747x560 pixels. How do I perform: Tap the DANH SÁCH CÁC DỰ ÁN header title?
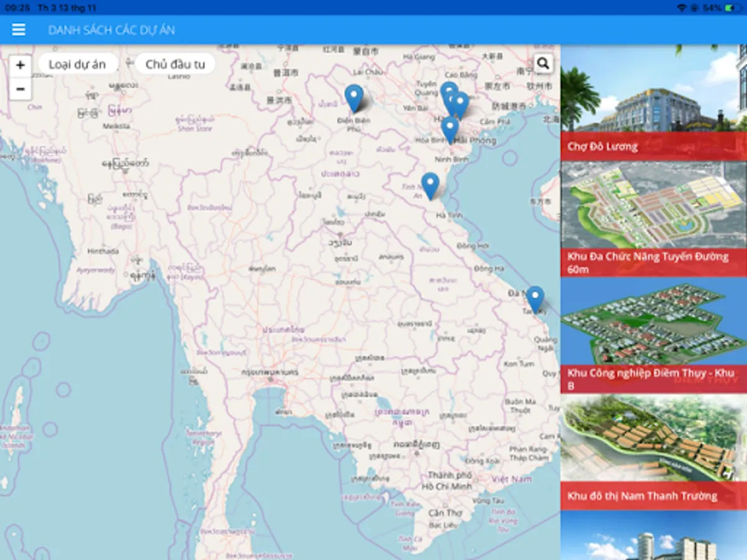[111, 30]
